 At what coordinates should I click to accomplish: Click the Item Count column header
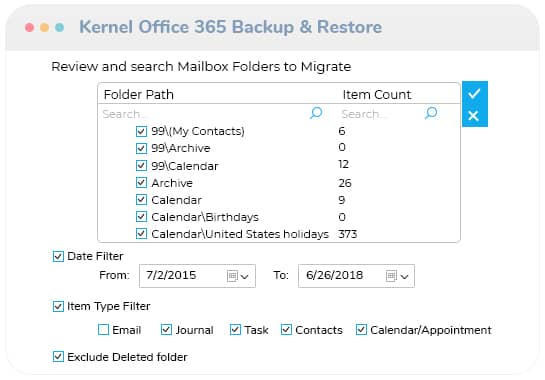[377, 95]
